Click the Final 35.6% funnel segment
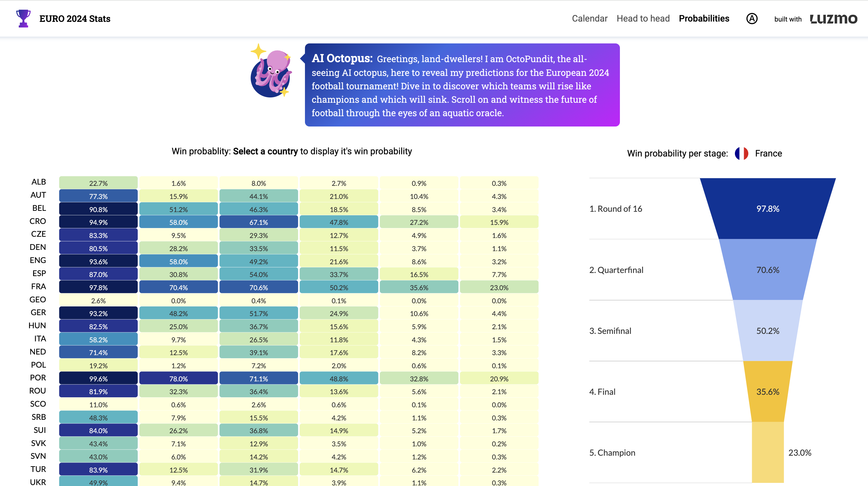The height and width of the screenshot is (486, 868). pos(768,392)
